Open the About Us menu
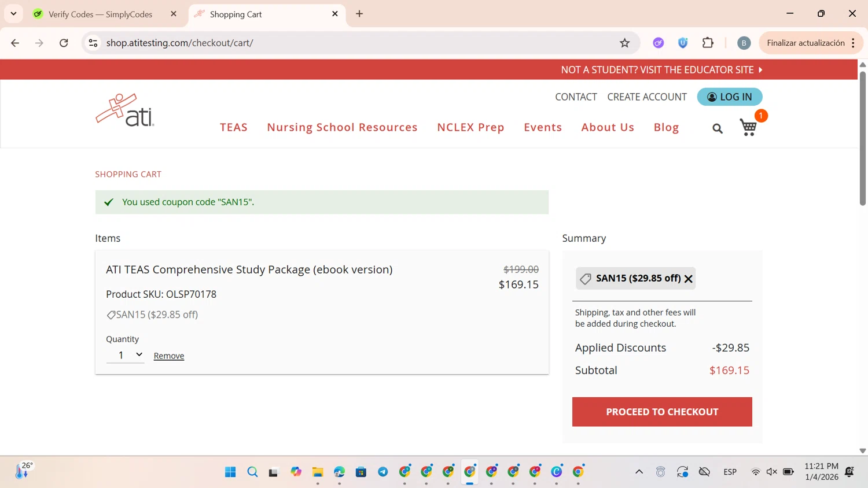Image resolution: width=868 pixels, height=488 pixels. tap(608, 127)
